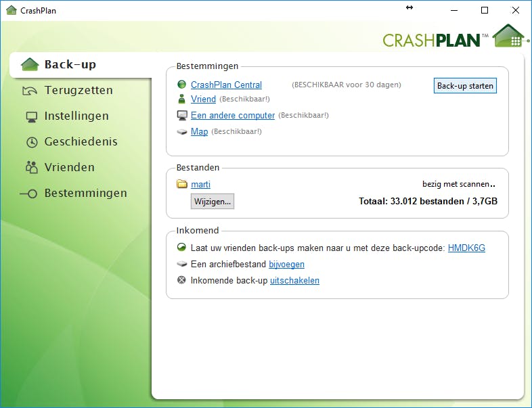Click the drive icon beside Een archiefbestand
The image size is (532, 408).
182,263
